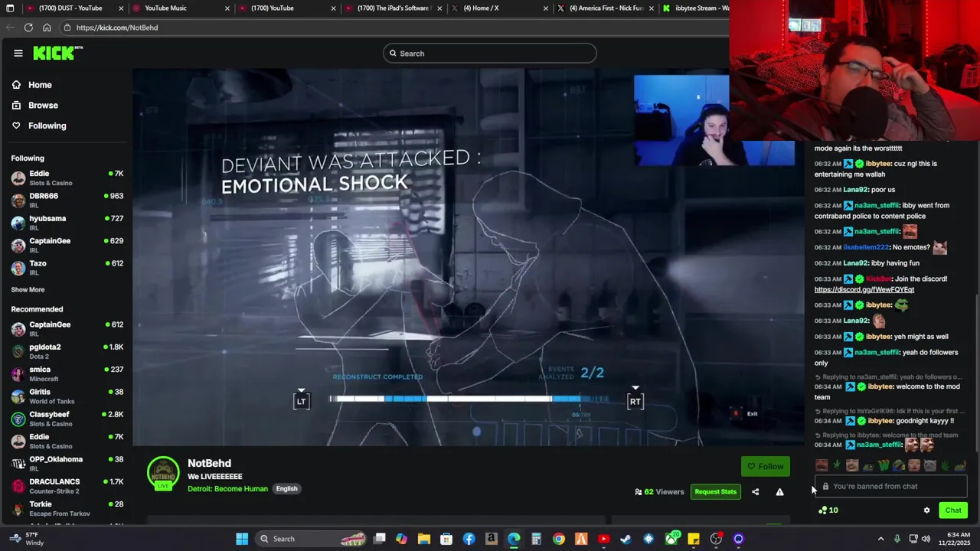This screenshot has height=551, width=980.
Task: Open Windows Start menu
Action: [242, 539]
